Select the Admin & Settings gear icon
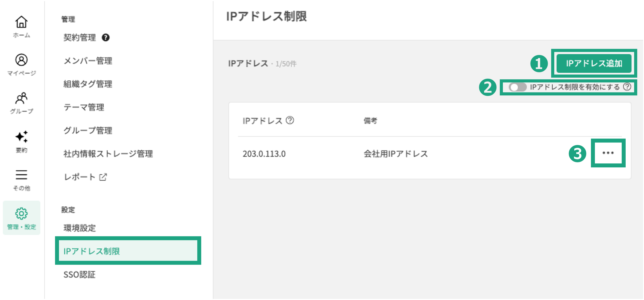The width and height of the screenshot is (644, 300). tap(21, 214)
